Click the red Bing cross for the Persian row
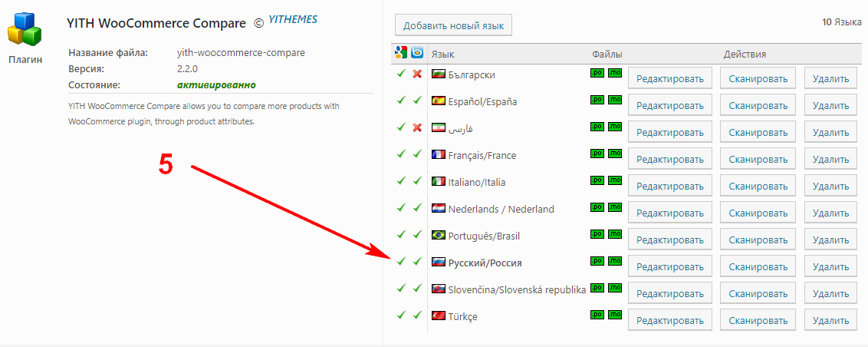Screen dimensions: 868x347 (x=417, y=127)
